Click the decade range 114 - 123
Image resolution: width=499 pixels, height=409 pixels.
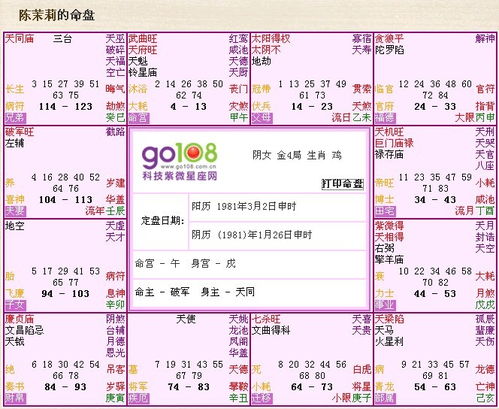[x=65, y=107]
